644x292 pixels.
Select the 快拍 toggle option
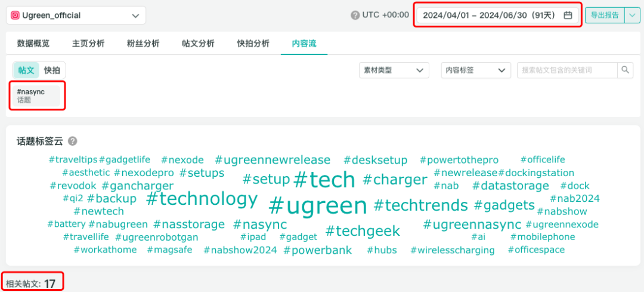(52, 70)
